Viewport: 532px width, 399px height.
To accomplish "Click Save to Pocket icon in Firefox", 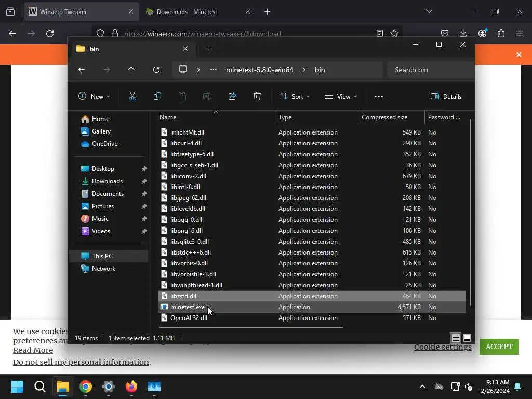I will pyautogui.click(x=445, y=33).
